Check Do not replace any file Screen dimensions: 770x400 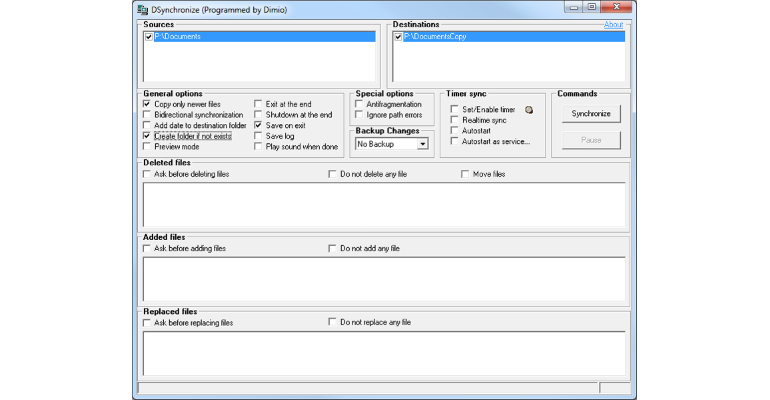click(332, 322)
